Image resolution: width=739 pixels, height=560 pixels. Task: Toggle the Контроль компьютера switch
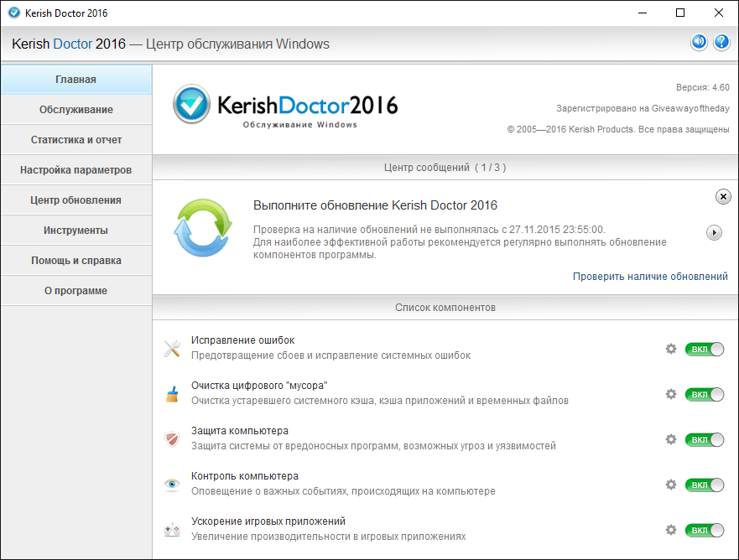705,485
